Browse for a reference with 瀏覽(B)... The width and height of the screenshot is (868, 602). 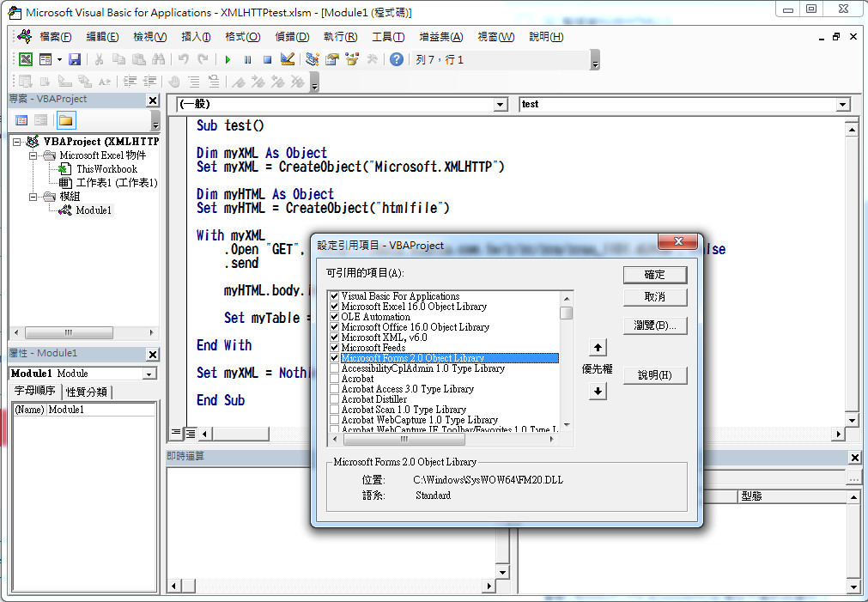click(655, 325)
